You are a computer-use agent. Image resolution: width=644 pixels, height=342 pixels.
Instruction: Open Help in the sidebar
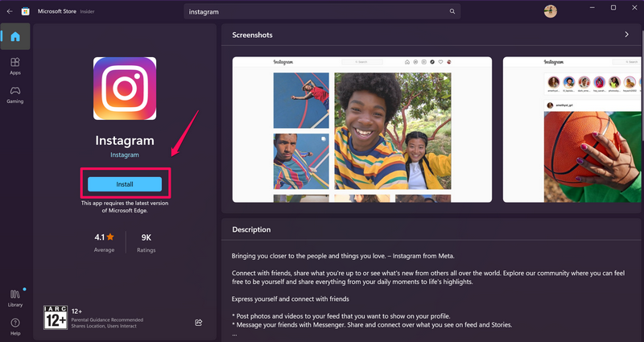[15, 325]
